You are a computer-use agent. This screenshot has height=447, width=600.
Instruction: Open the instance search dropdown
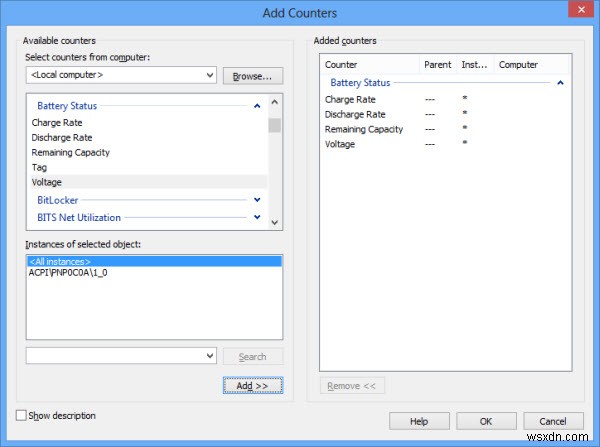pos(208,356)
